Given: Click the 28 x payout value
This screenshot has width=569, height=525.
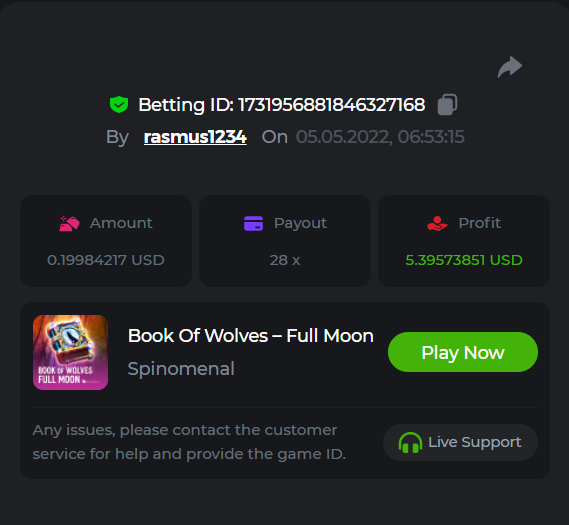Looking at the screenshot, I should click(x=285, y=260).
